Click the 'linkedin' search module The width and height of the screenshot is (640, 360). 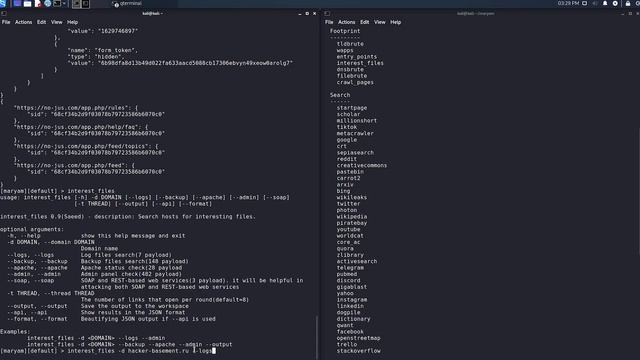click(350, 306)
